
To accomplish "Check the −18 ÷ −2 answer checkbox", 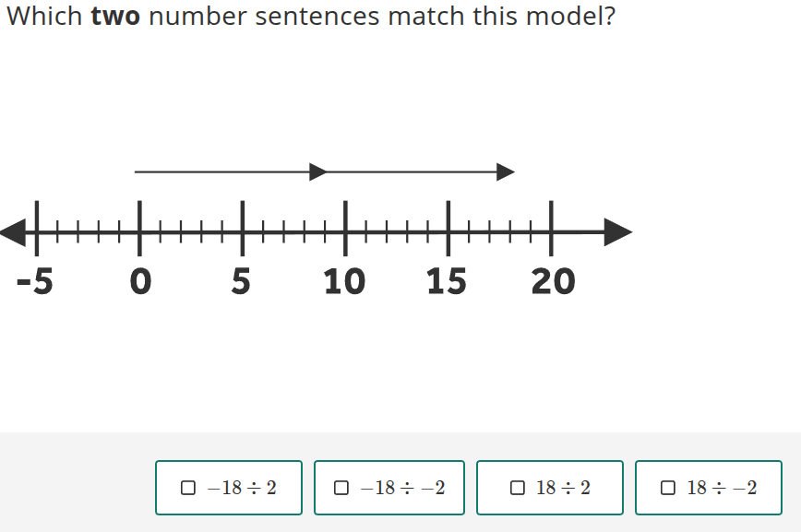I will point(341,487).
